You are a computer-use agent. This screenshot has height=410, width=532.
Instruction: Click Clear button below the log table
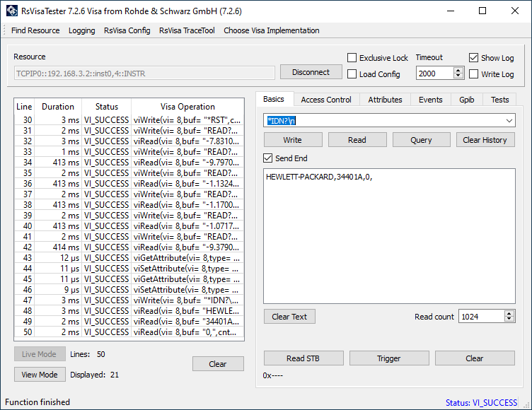pos(218,364)
